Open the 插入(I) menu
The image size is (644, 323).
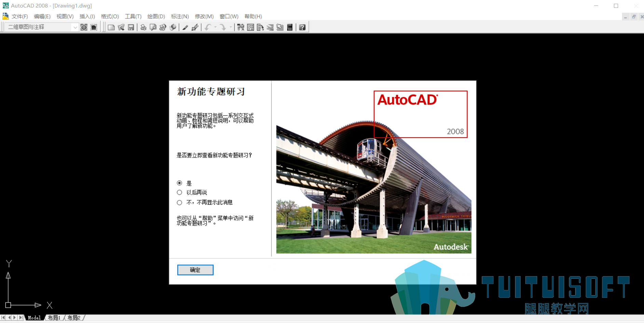[87, 16]
